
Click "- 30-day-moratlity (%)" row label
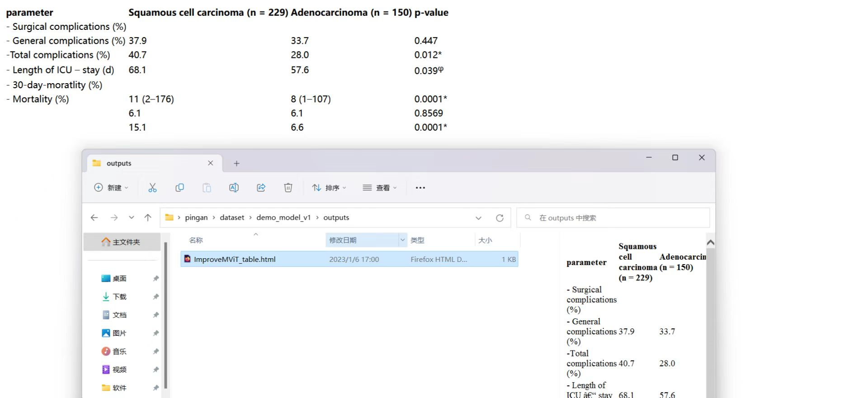coord(54,85)
